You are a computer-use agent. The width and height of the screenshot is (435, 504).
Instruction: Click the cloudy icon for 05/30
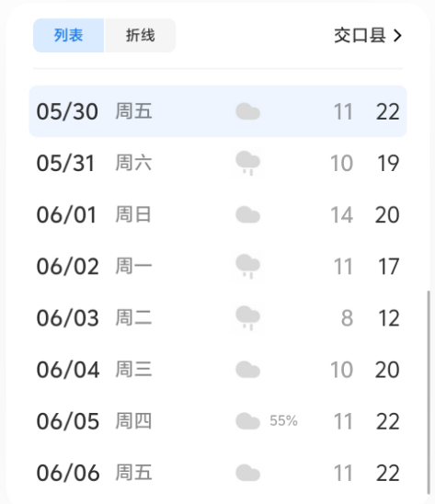247,111
